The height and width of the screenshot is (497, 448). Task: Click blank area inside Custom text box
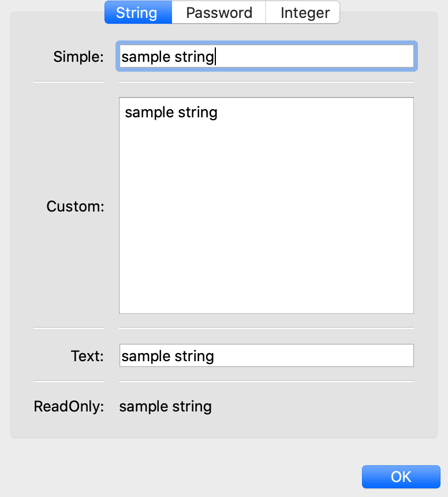pos(266,220)
